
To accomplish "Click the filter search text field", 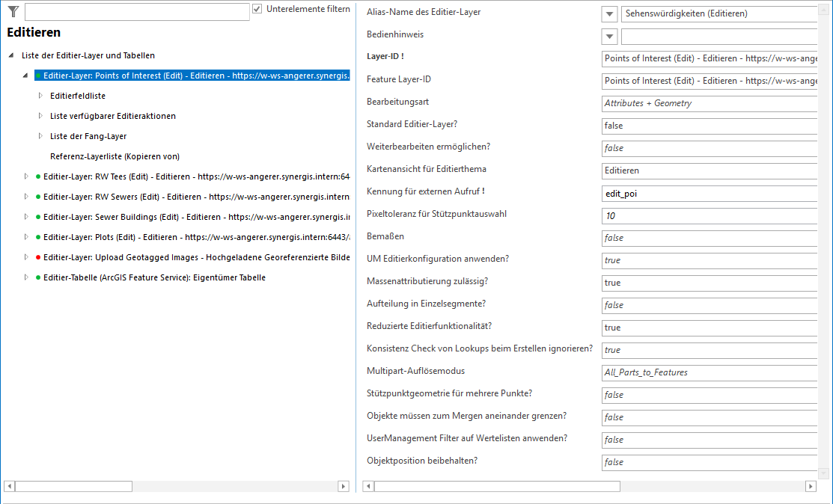I will (x=136, y=12).
